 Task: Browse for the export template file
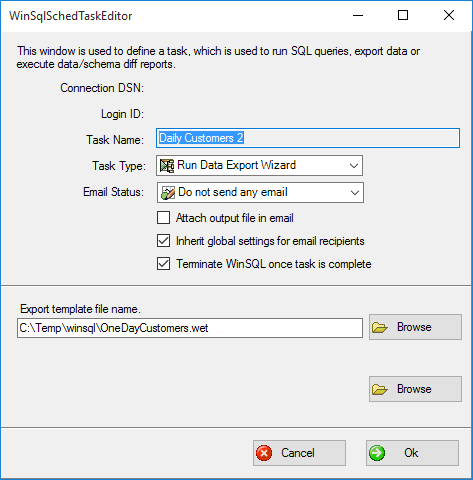tap(415, 327)
